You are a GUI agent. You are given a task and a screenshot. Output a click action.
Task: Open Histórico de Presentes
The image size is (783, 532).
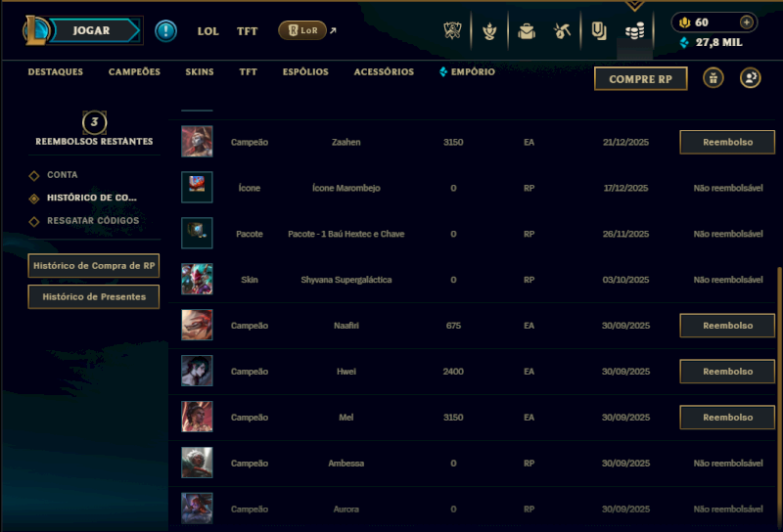click(x=94, y=296)
